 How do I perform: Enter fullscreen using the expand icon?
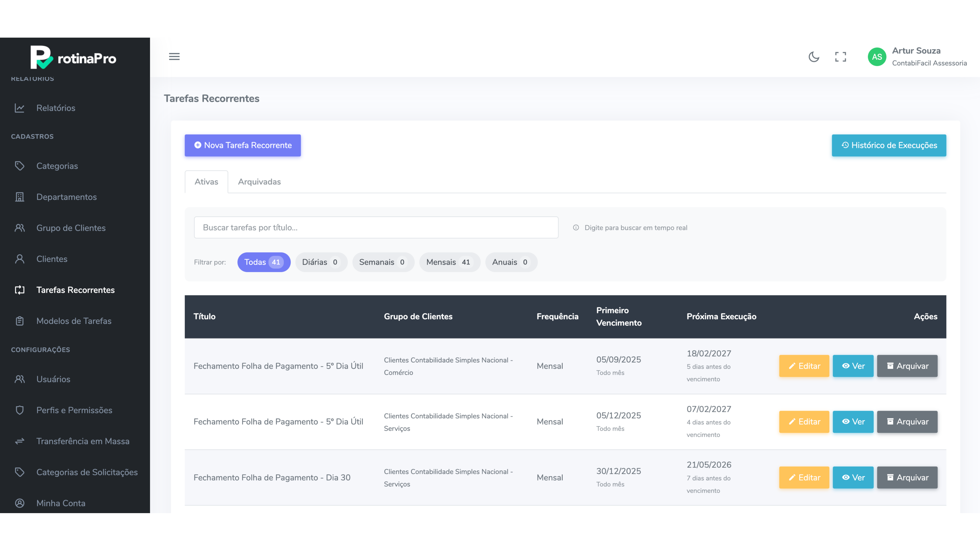[840, 57]
